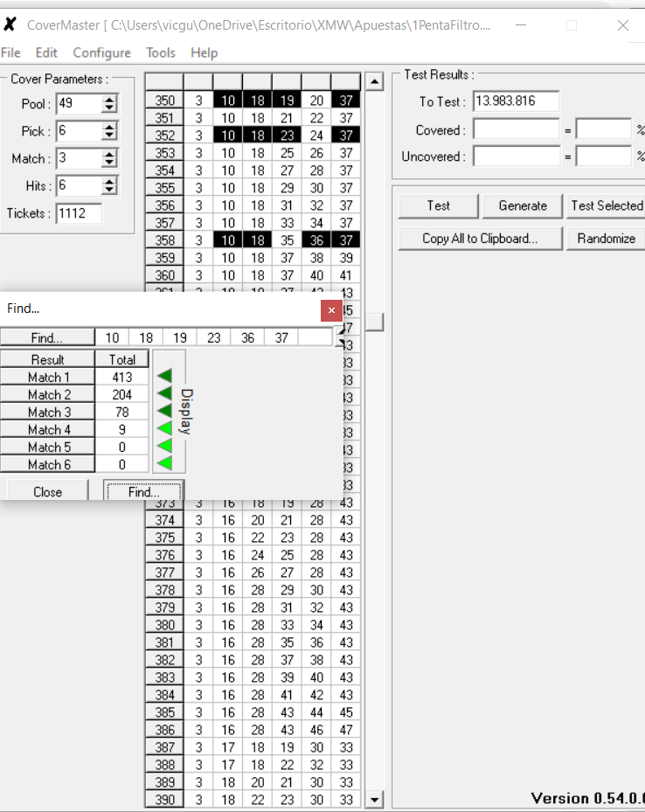Click the CoverMaster app icon in title bar
This screenshot has width=645, height=812.
(x=10, y=24)
